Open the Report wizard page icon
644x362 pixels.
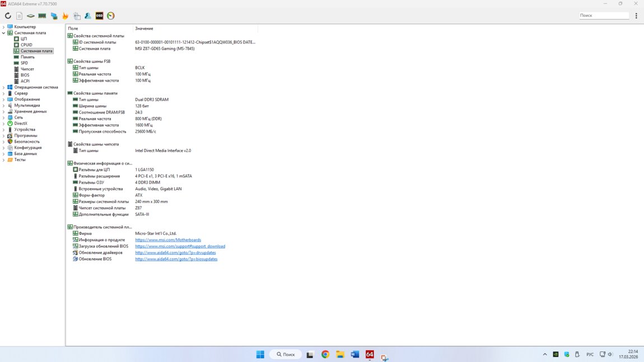tap(19, 16)
